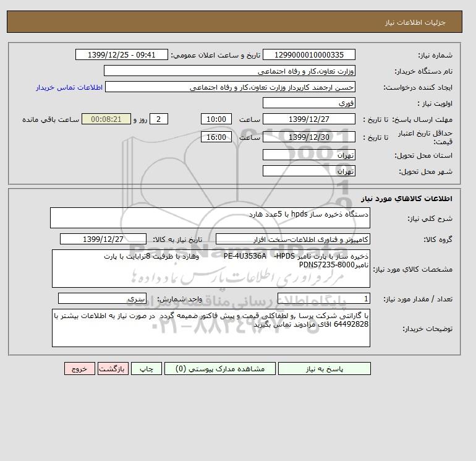Click the label تاریخ نیاز به کالا

[177, 239]
